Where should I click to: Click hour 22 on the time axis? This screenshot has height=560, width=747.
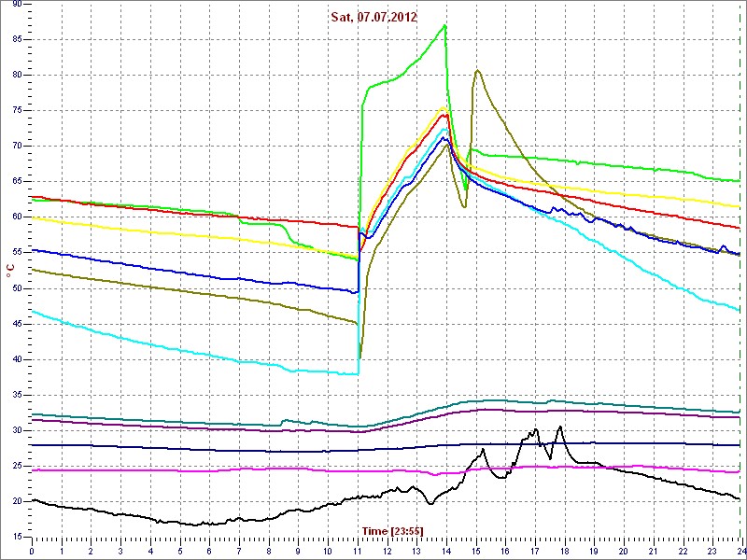coord(684,552)
